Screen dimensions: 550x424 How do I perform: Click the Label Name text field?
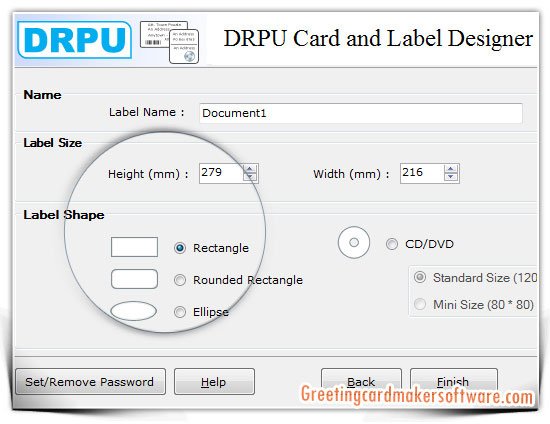[361, 113]
